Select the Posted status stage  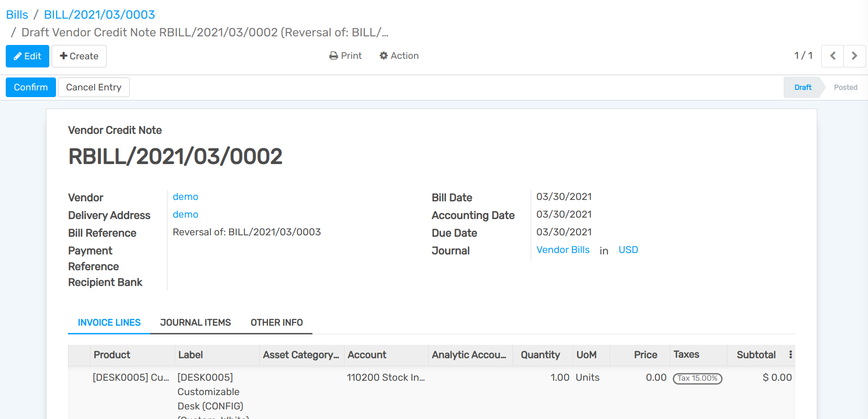click(845, 88)
